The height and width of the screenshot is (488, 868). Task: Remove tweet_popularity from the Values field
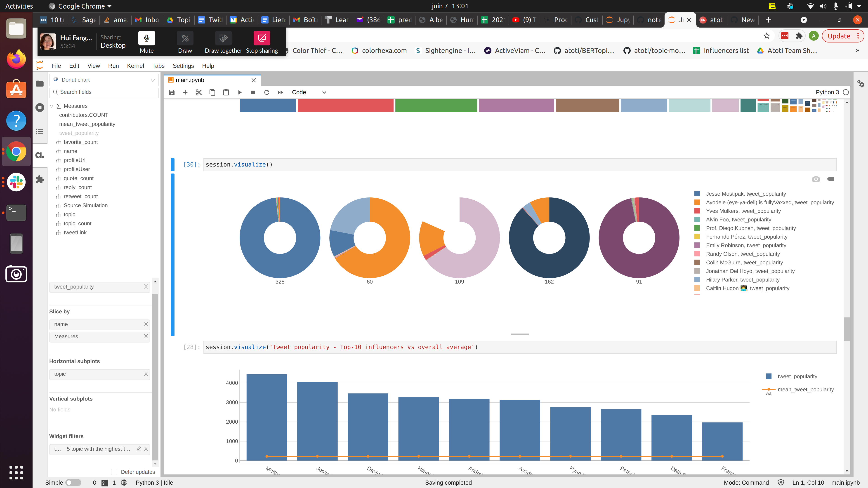point(146,287)
